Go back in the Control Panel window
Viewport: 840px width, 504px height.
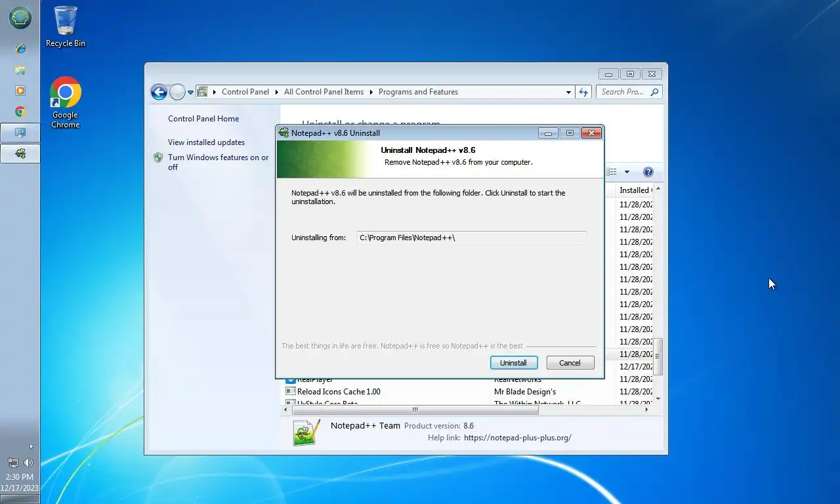pos(159,92)
